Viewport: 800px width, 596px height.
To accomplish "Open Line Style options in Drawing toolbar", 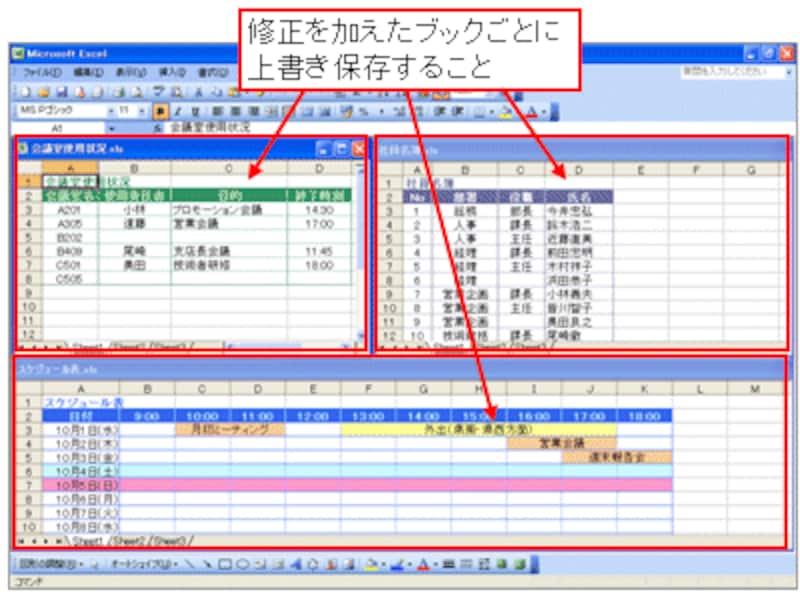I will click(x=449, y=564).
